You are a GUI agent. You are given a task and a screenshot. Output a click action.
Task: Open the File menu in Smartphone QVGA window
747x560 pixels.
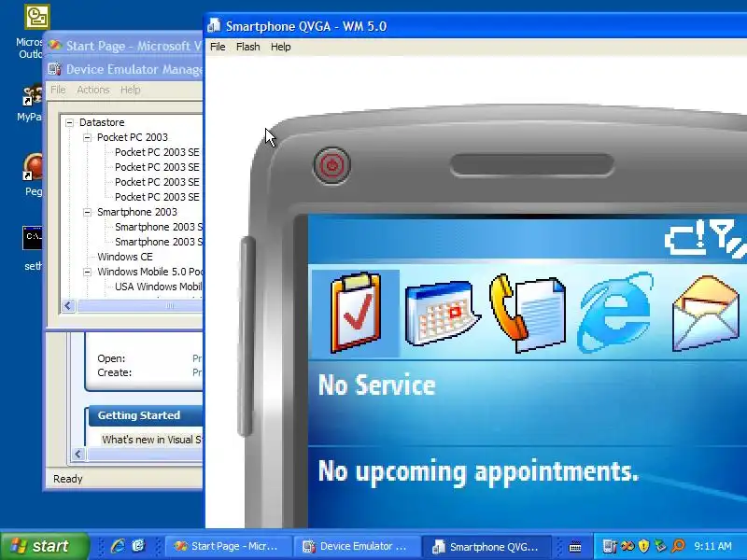pos(218,47)
